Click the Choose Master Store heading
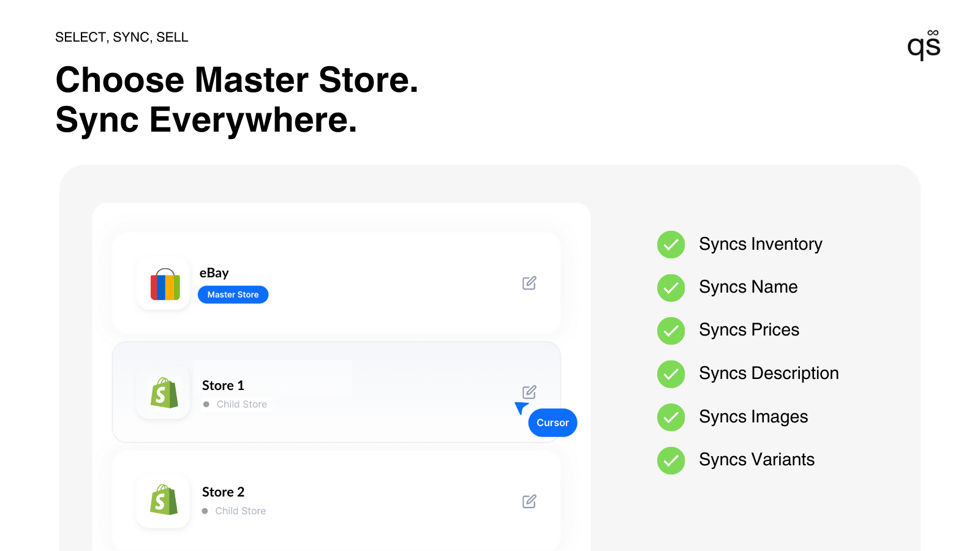Screen dimensions: 980x551 [x=238, y=80]
